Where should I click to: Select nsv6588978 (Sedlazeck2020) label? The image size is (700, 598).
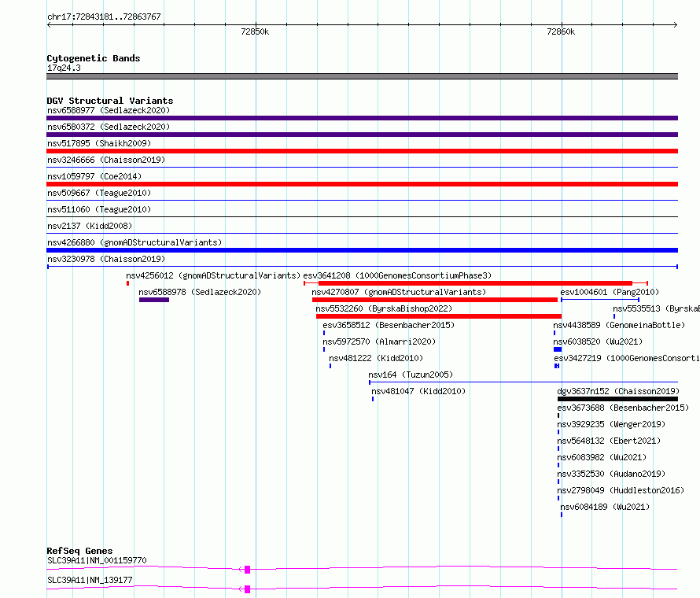200,292
